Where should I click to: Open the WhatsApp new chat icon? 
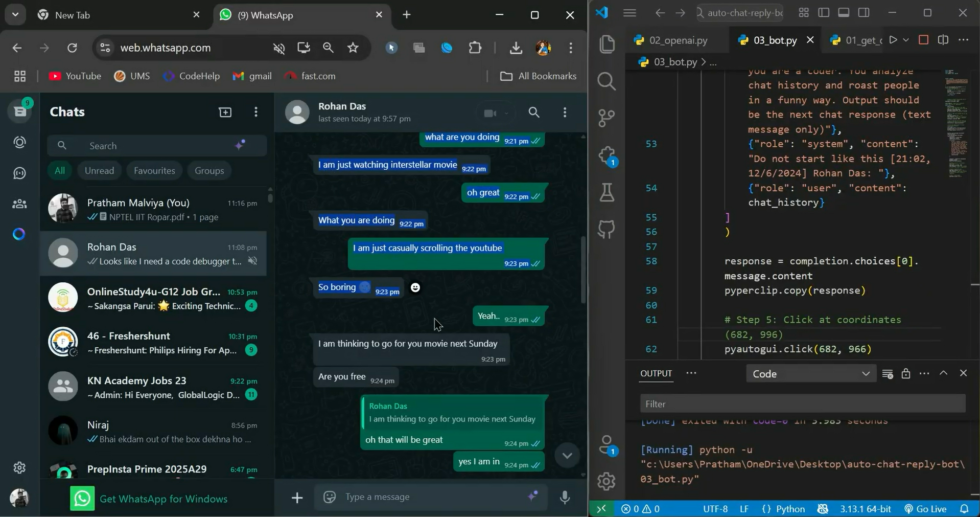225,112
